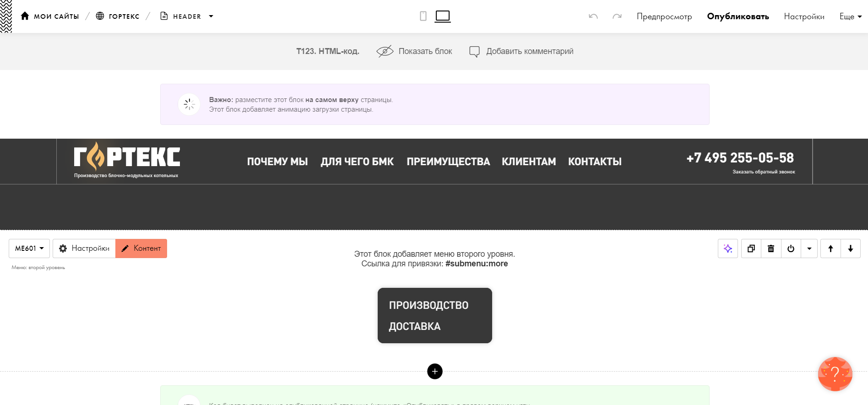
Task: Select the Меню: второй уровень caption
Action: 38,268
